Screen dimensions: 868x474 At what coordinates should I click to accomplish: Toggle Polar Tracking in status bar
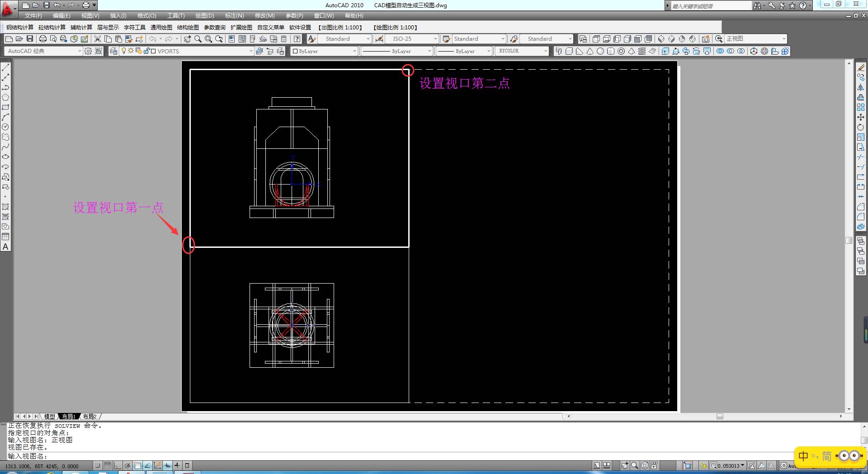(127, 465)
